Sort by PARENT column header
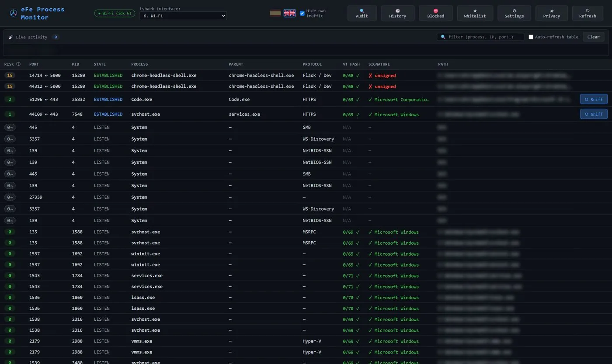Viewport: 612px width, 364px height. (x=236, y=64)
